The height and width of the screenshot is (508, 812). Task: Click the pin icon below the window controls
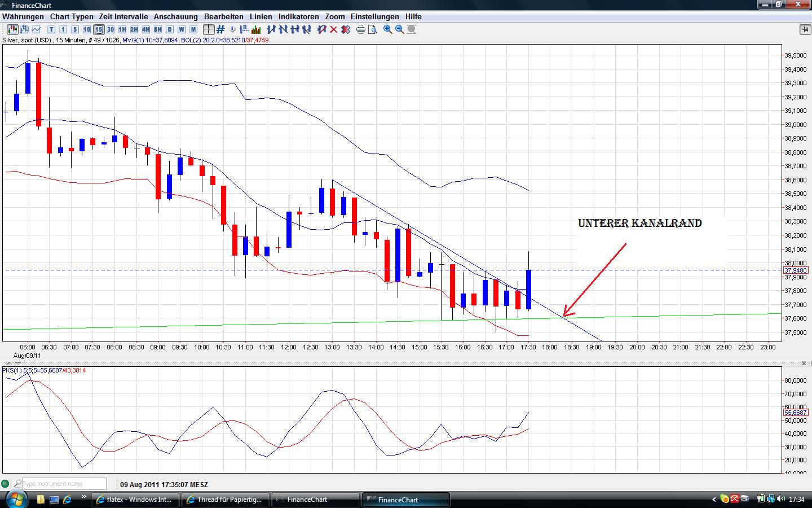click(804, 29)
